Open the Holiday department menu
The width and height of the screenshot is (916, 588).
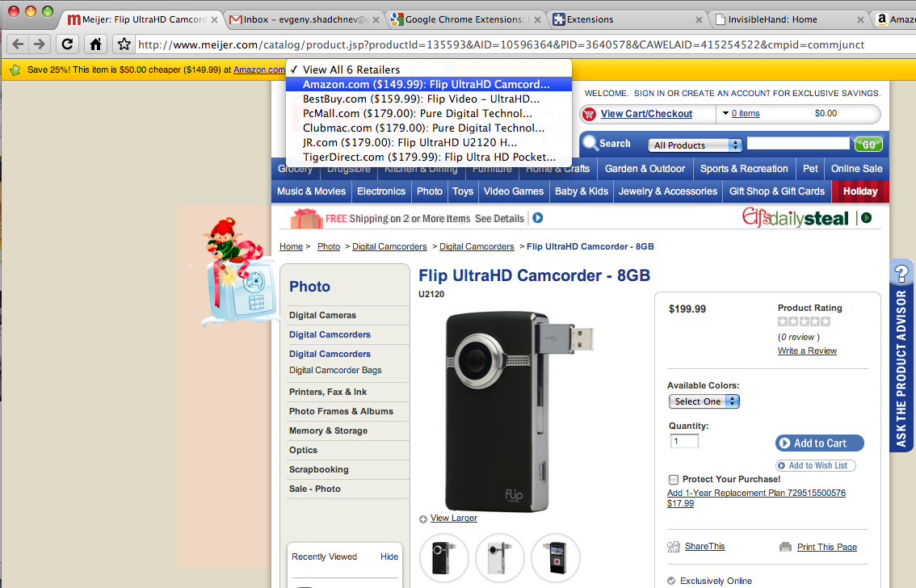tap(860, 191)
